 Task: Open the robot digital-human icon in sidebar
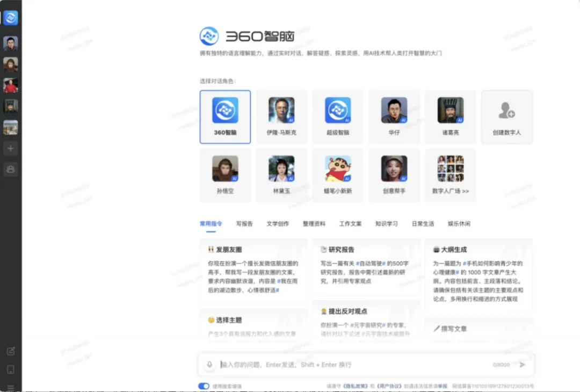[10, 169]
